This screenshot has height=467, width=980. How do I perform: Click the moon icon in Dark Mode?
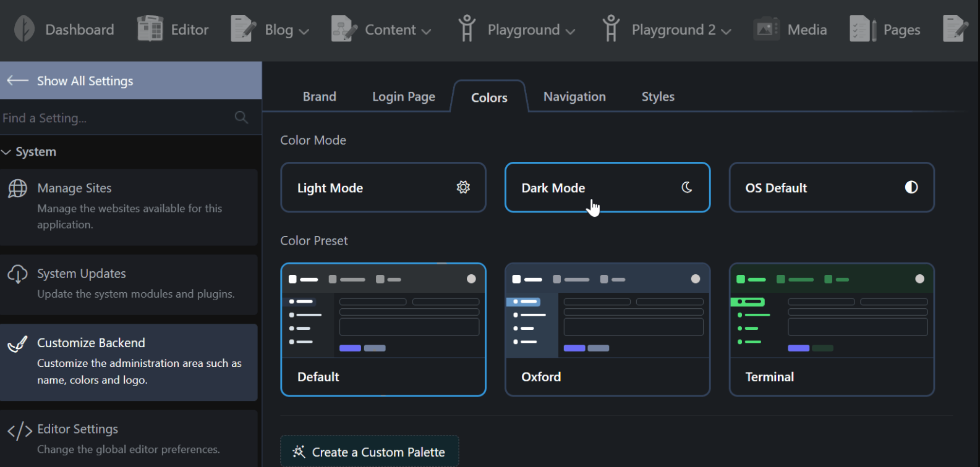(x=687, y=187)
